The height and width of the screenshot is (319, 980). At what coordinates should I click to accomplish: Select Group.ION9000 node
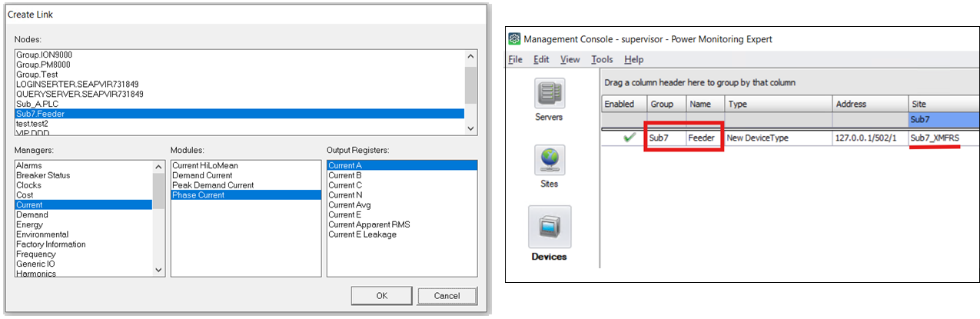click(239, 55)
